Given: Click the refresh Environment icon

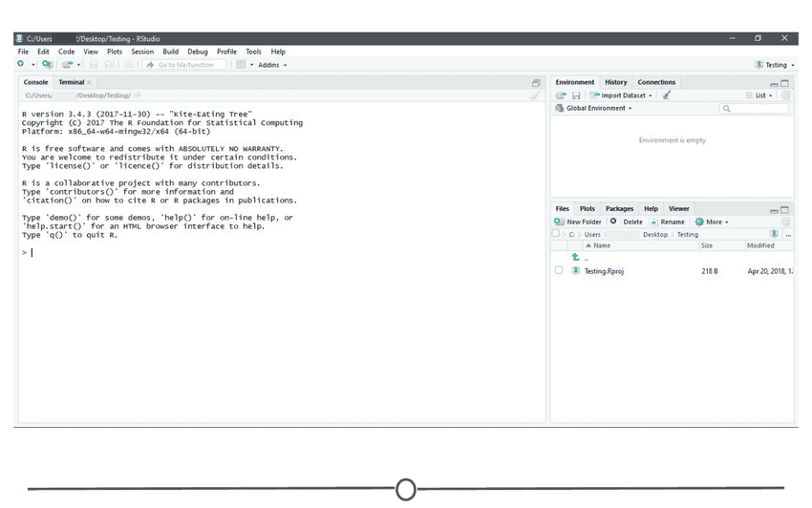Looking at the screenshot, I should pyautogui.click(x=786, y=95).
